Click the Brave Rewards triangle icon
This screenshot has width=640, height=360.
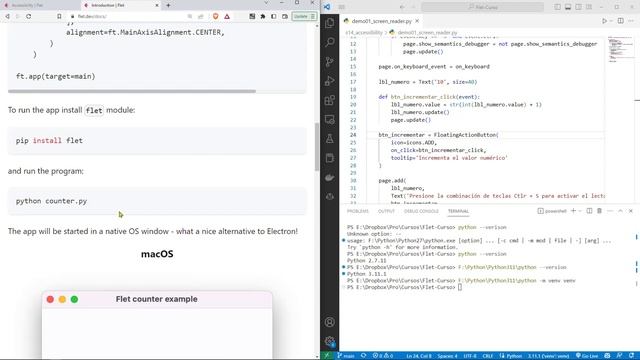point(227,16)
